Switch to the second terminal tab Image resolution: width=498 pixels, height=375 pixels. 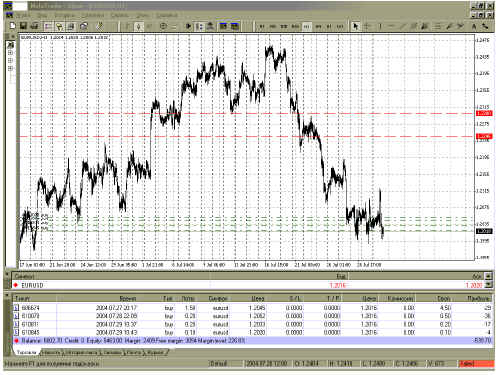click(x=51, y=352)
